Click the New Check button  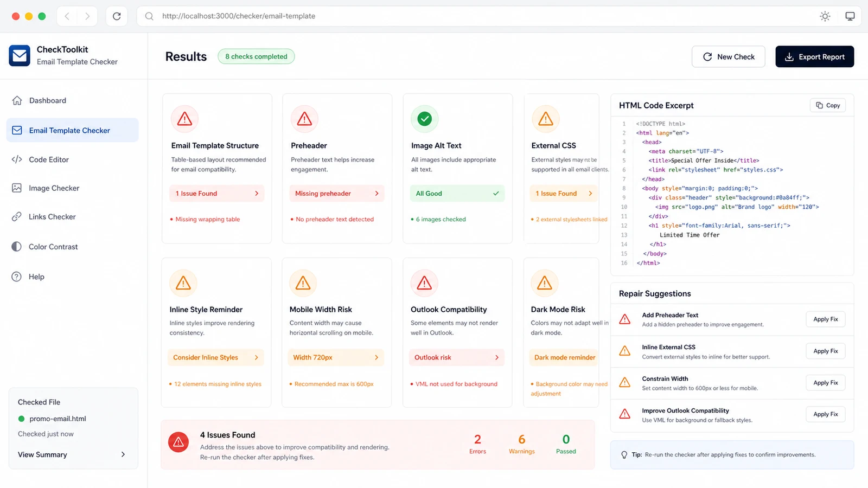point(729,56)
